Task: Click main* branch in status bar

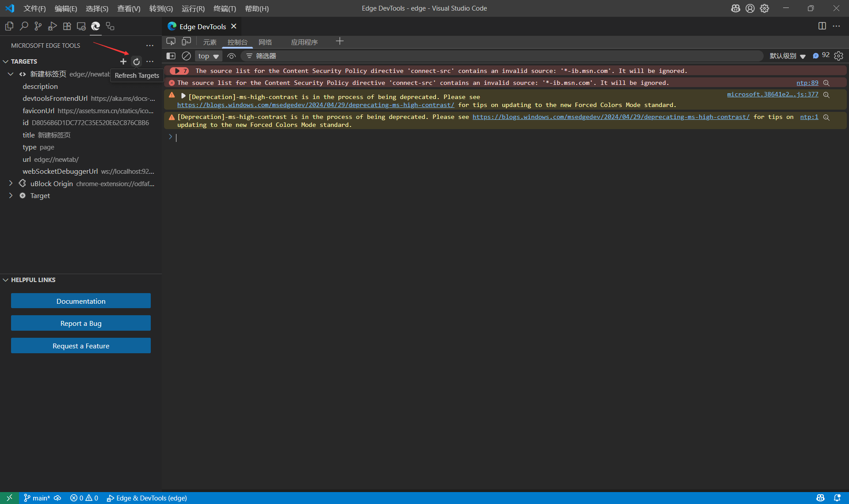Action: 37,498
